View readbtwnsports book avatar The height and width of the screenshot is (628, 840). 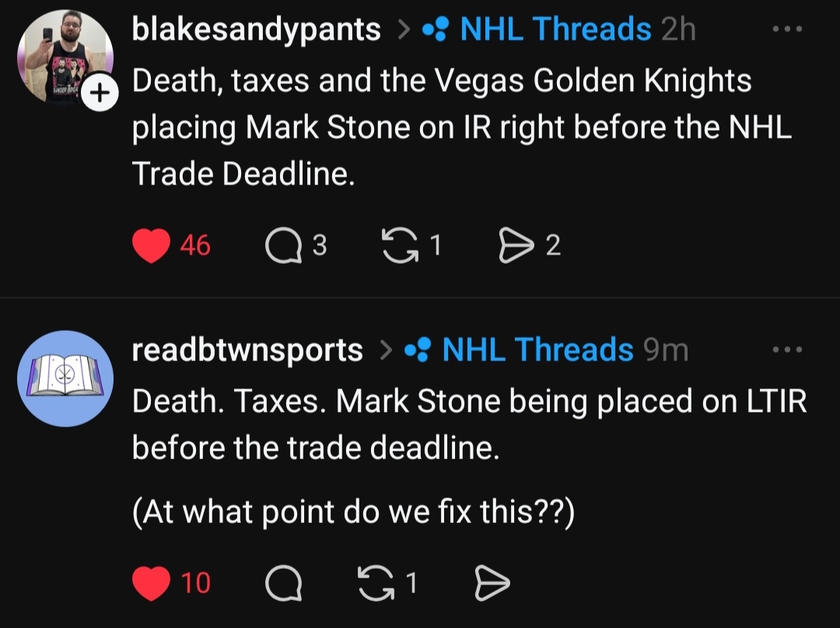tap(65, 378)
